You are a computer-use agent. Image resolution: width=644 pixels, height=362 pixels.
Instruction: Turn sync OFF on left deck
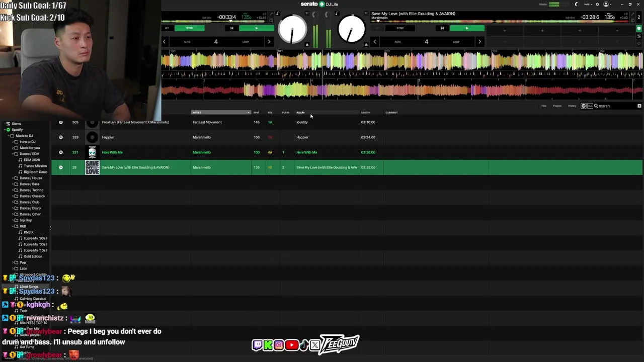click(x=167, y=28)
